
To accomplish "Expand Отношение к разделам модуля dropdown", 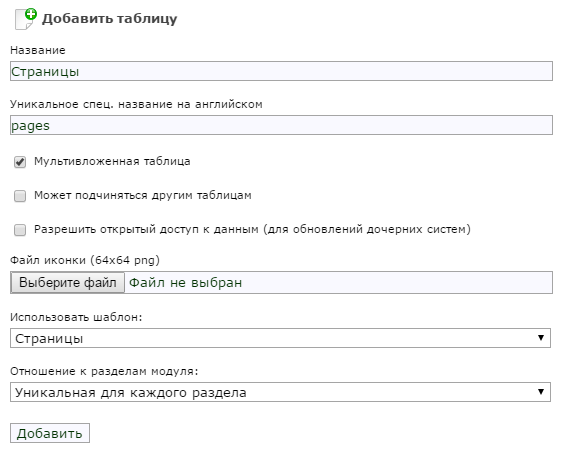I will pos(280,392).
